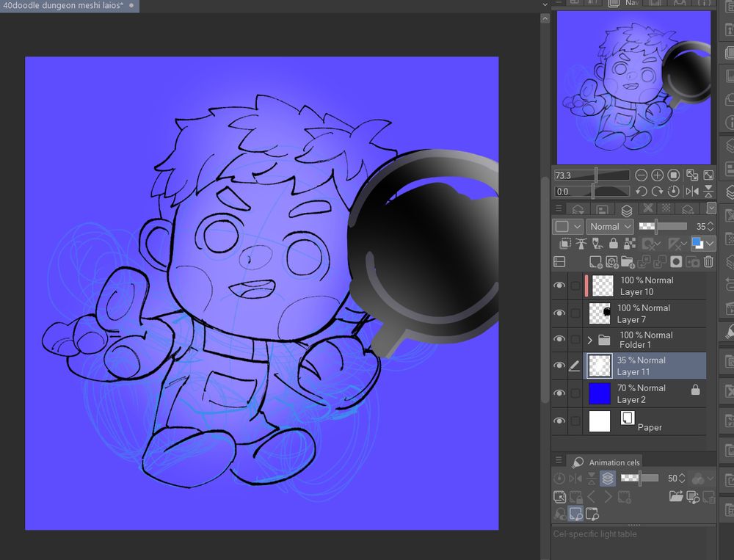The width and height of the screenshot is (734, 560).
Task: Click the canvas-specific light table icon
Action: click(592, 514)
